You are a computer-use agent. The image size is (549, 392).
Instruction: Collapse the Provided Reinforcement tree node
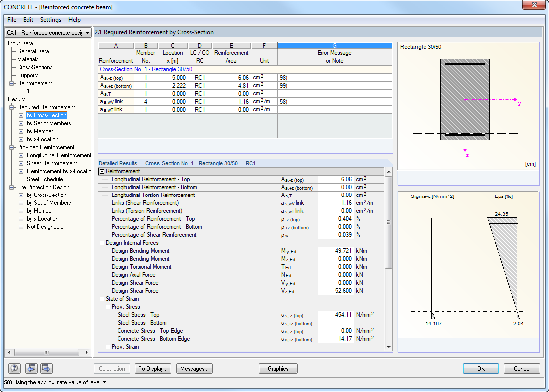(x=11, y=147)
